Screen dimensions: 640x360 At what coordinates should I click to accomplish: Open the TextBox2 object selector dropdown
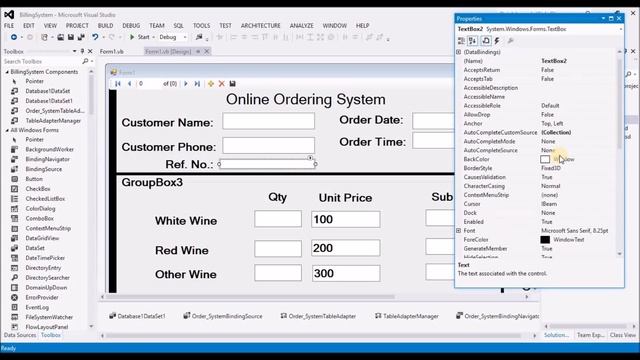620,29
